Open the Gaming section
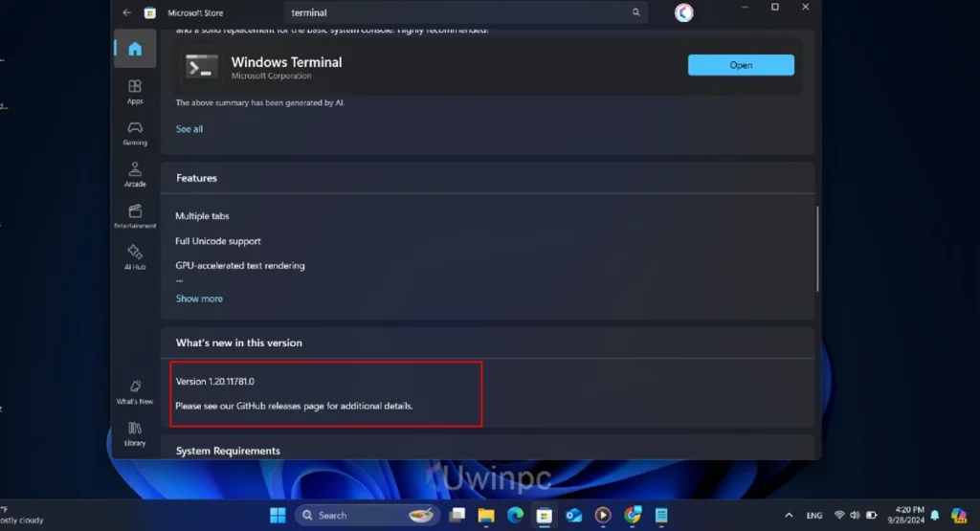Screen dimensions: 980x531 135,133
